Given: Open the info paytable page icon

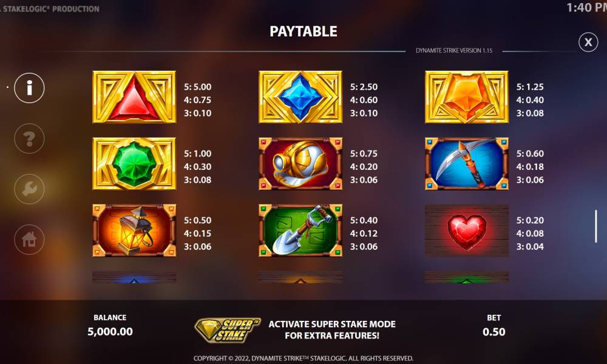Looking at the screenshot, I should click(x=29, y=88).
